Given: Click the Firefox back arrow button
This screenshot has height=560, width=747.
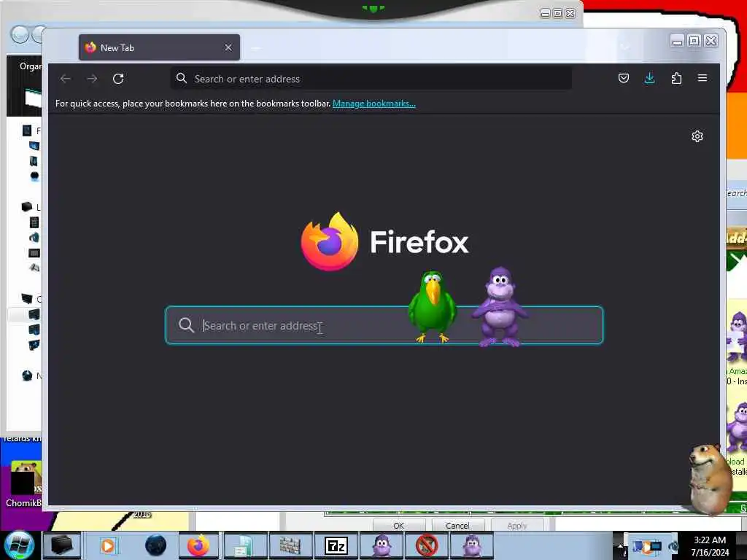Looking at the screenshot, I should coord(65,79).
